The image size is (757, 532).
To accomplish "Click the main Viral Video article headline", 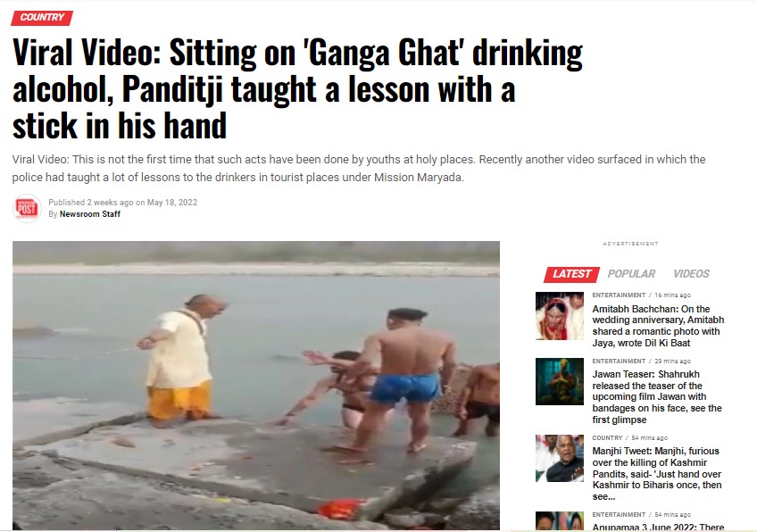I will [297, 89].
